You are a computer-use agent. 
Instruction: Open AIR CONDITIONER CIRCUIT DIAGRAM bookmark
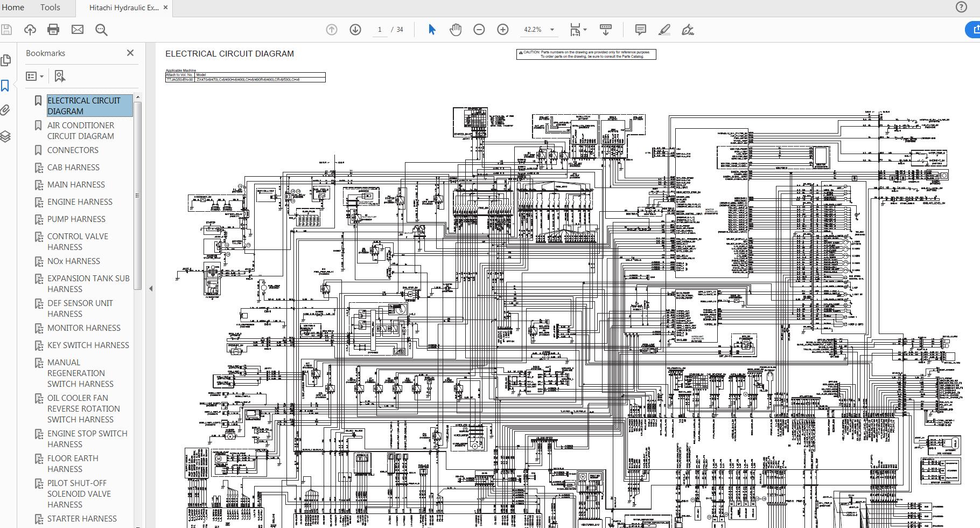point(81,130)
